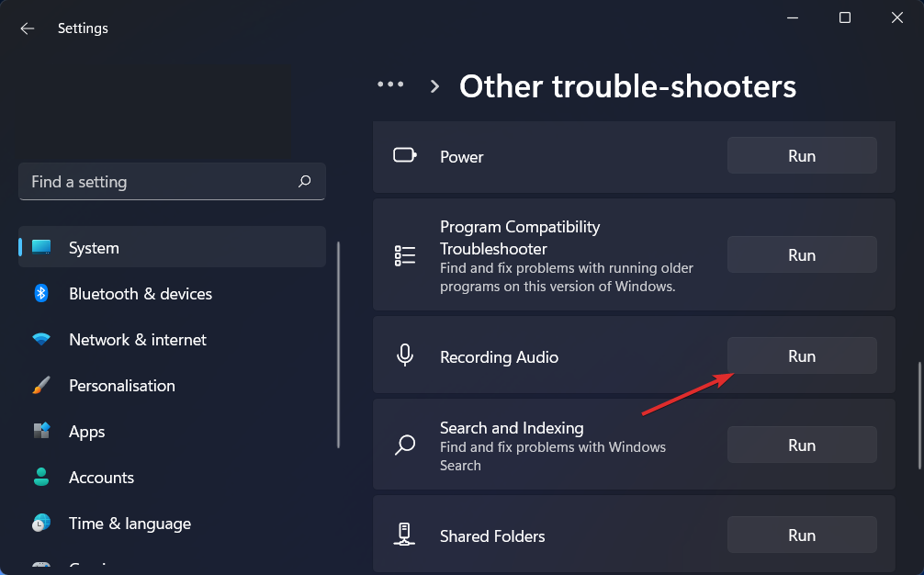The image size is (924, 575).
Task: Run the Recording Audio troubleshooter
Action: [802, 356]
